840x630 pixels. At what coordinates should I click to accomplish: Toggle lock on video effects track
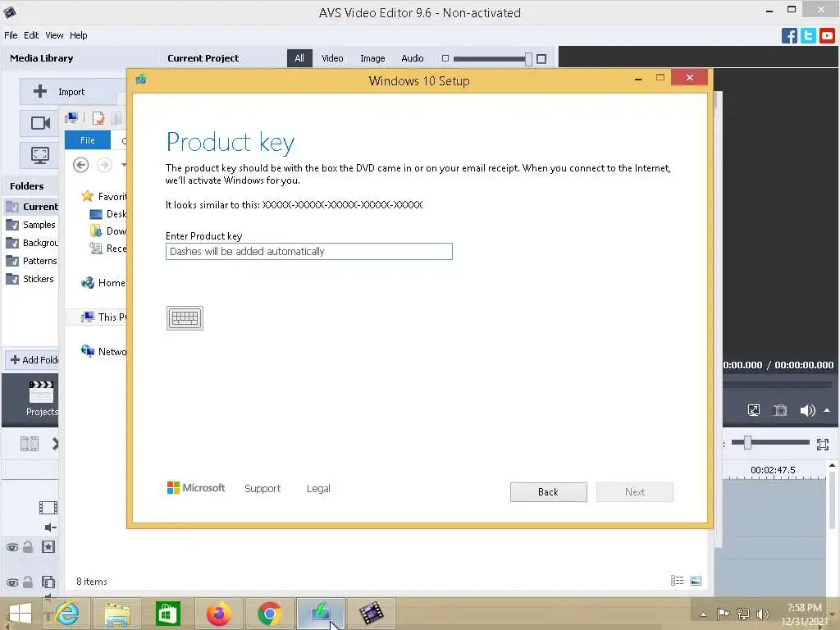[x=28, y=547]
